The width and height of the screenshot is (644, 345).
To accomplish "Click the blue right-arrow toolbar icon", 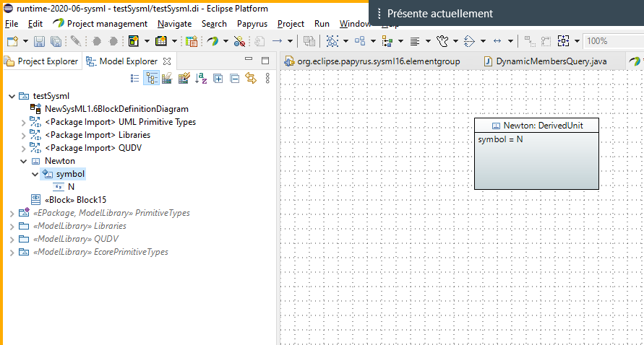I will [x=278, y=41].
